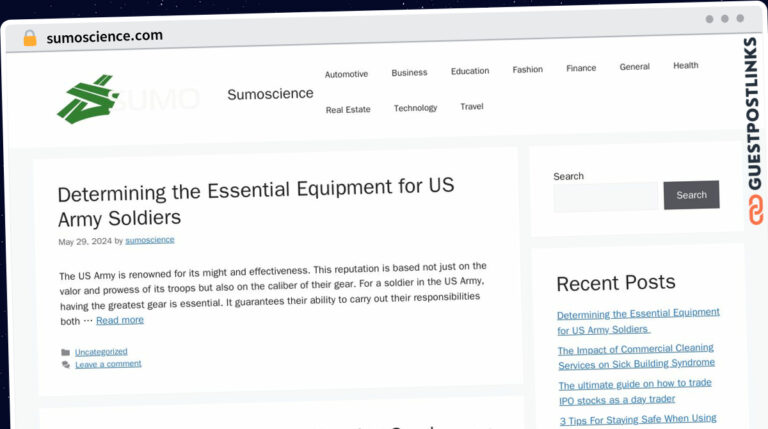
Task: Open the Essential Equipment for US Army Soldiers article heading
Action: click(x=256, y=202)
